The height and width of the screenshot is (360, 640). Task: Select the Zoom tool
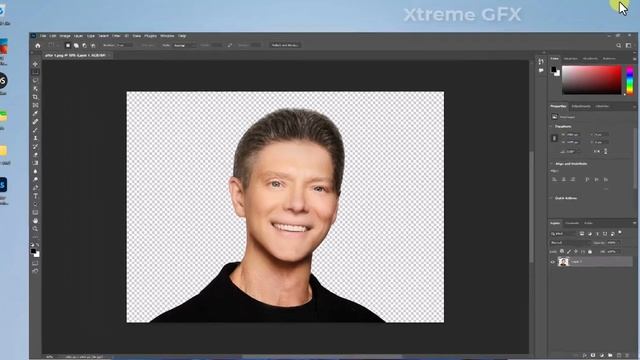36,229
